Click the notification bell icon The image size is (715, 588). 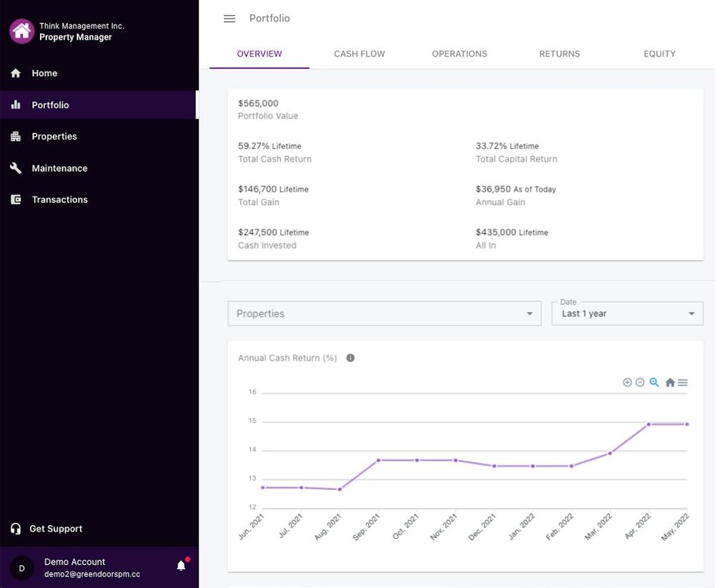[x=181, y=566]
